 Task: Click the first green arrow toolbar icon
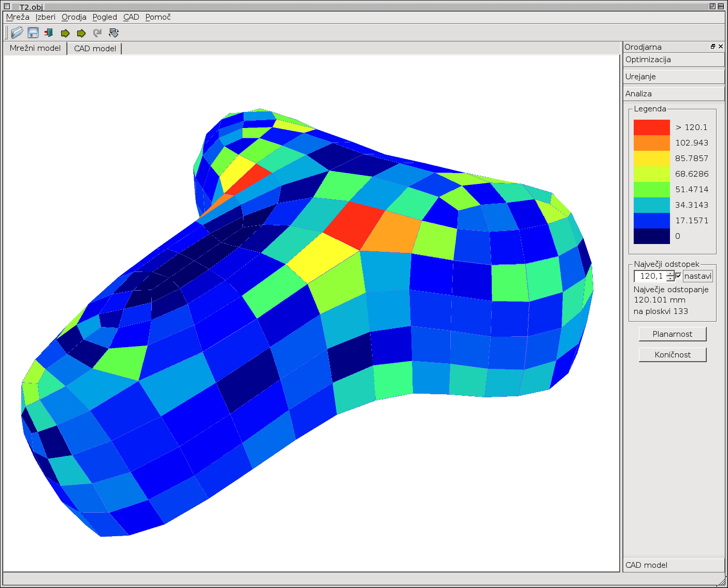[x=65, y=33]
